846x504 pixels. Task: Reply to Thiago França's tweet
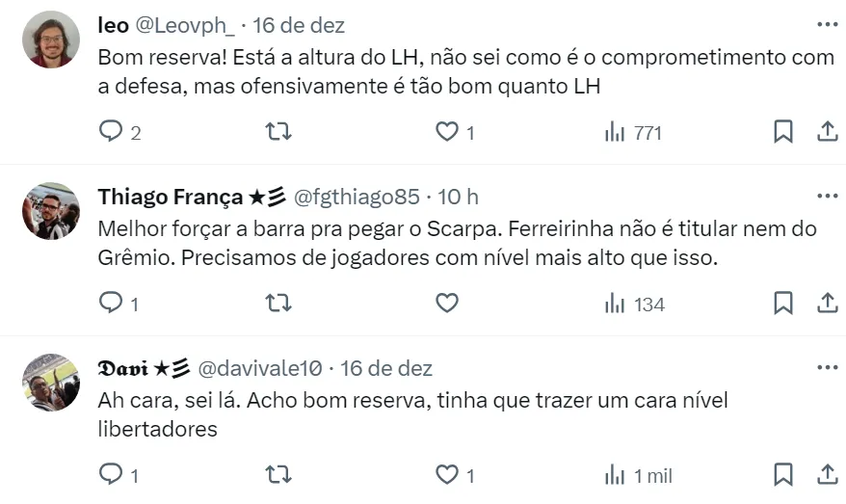click(x=112, y=304)
